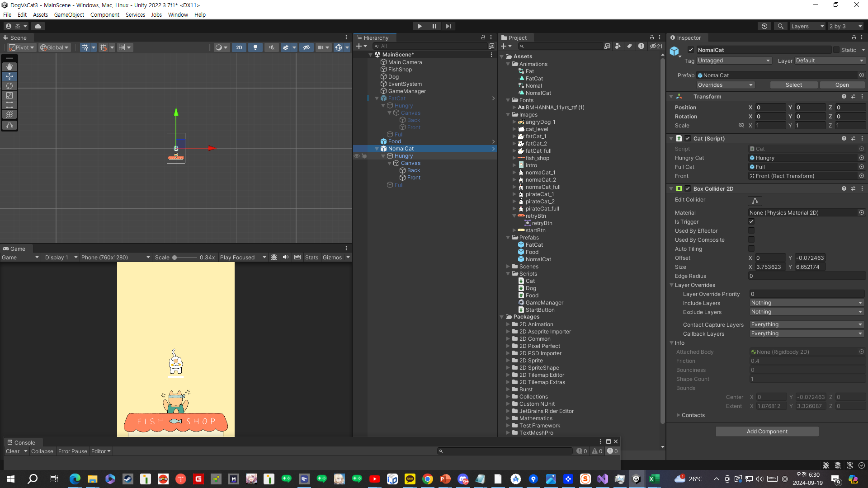Expand the Scenes folder
868x488 pixels.
pyautogui.click(x=508, y=267)
